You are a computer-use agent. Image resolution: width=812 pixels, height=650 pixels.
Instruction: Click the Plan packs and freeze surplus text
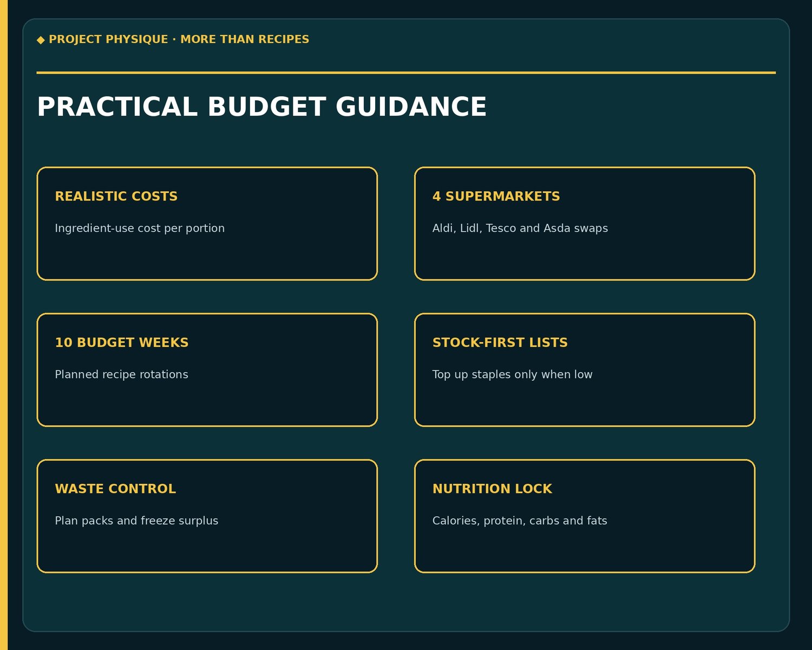(136, 521)
